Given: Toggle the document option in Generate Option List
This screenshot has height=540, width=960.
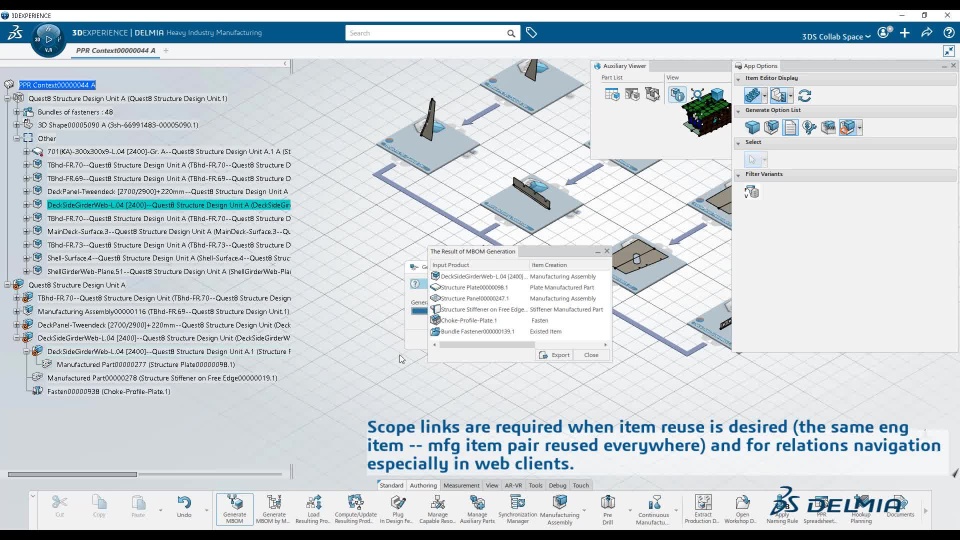Looking at the screenshot, I should (790, 127).
